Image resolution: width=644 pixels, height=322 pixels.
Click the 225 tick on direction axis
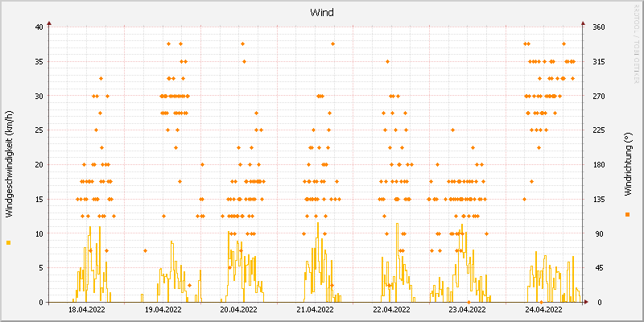click(x=599, y=130)
